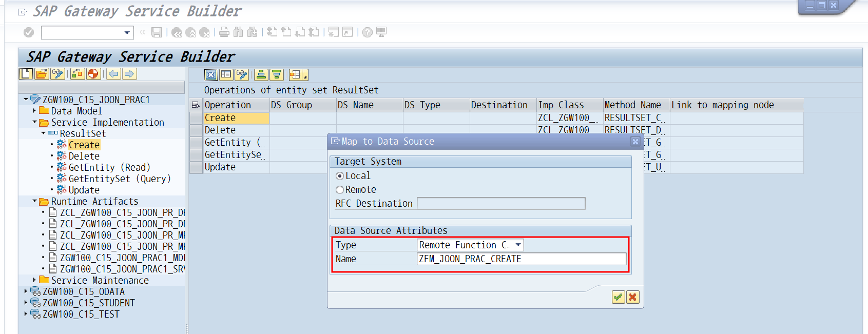Image resolution: width=868 pixels, height=334 pixels.
Task: Select ZGW100_C15_JOON_PRAC1_SRV artifact in the tree
Action: (x=122, y=269)
